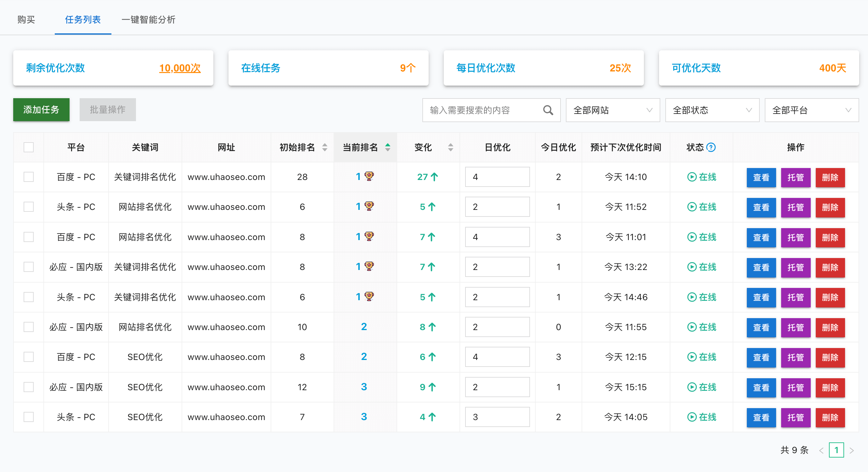Click the trophy icon beside rank 1
Viewport: 868px width, 472px height.
369,176
